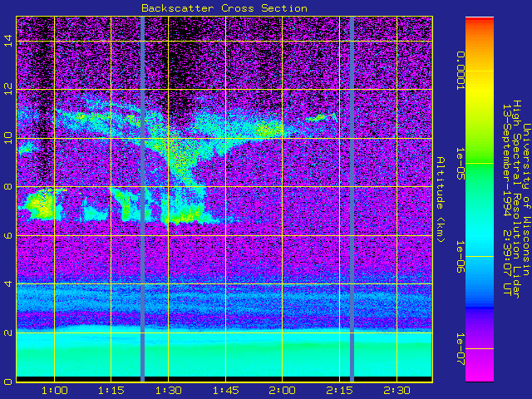Image resolution: width=532 pixels, height=399 pixels.
Task: Click the 14 altitude axis label
Action: click(x=8, y=41)
